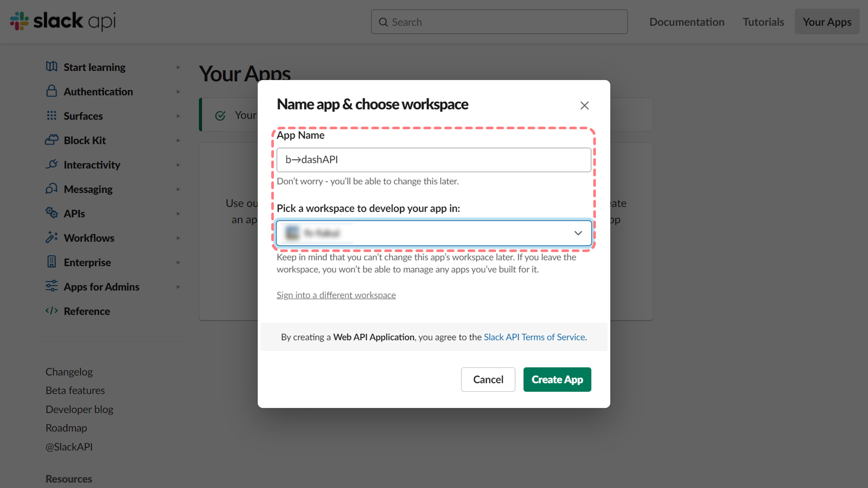Expand the Block Kit section
This screenshot has height=488, width=868.
pyautogui.click(x=178, y=141)
